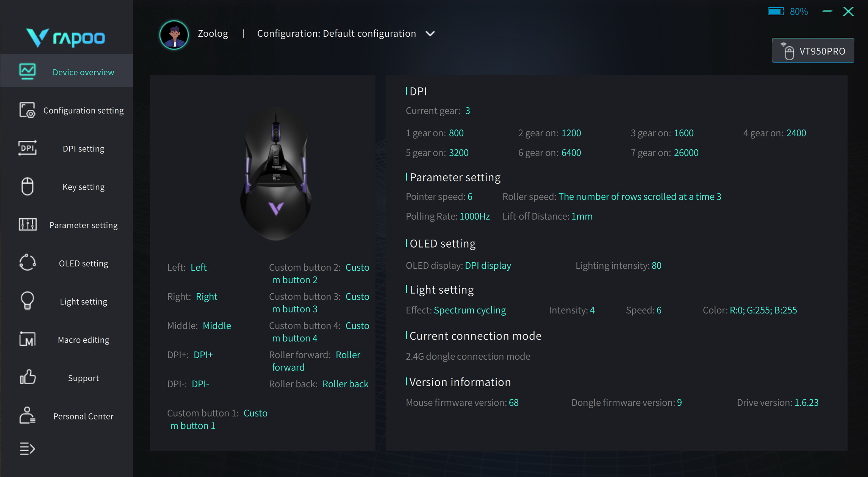This screenshot has width=868, height=477.
Task: Click the OLED setting circular icon
Action: (x=27, y=263)
